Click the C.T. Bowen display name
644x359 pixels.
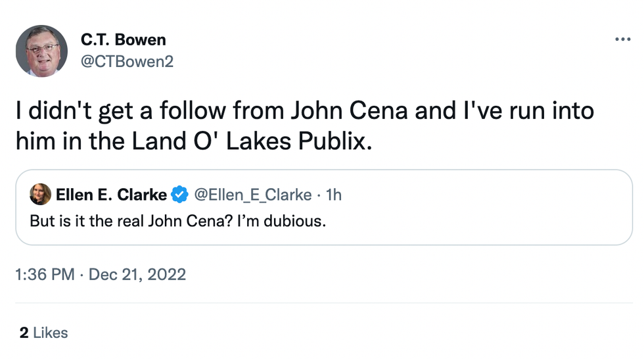click(x=123, y=39)
